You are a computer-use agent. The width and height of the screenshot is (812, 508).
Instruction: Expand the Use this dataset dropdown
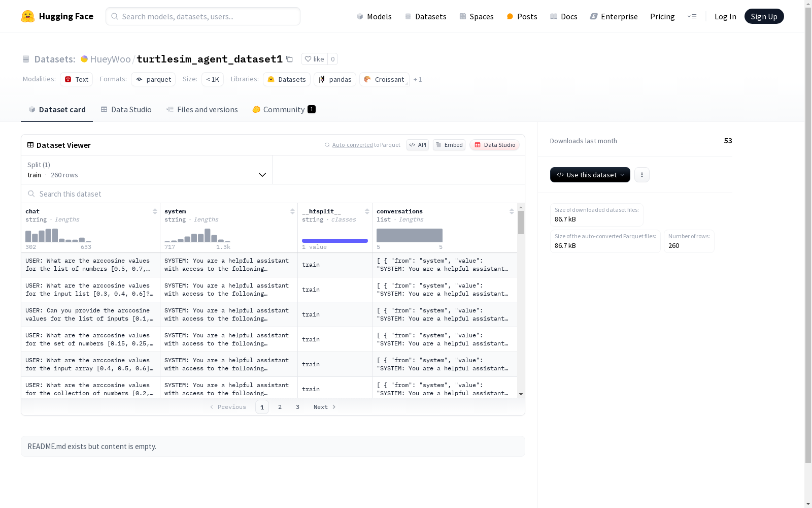(590, 175)
